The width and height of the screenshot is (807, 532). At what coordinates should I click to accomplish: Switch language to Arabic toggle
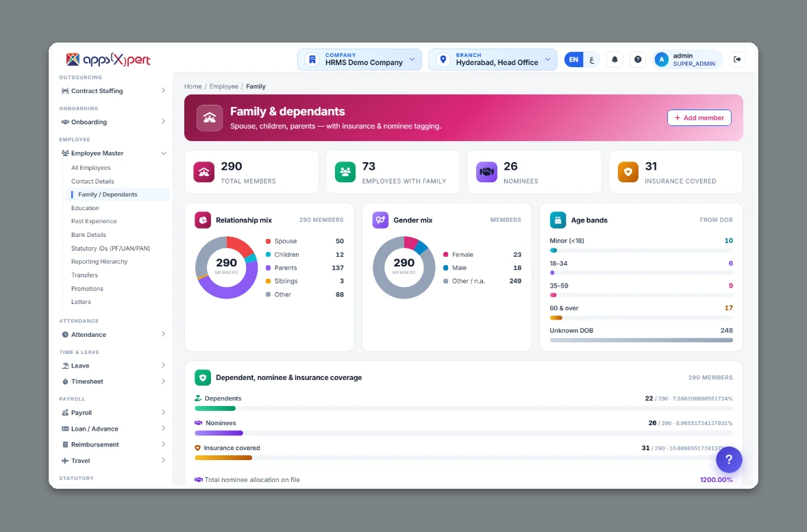click(592, 60)
